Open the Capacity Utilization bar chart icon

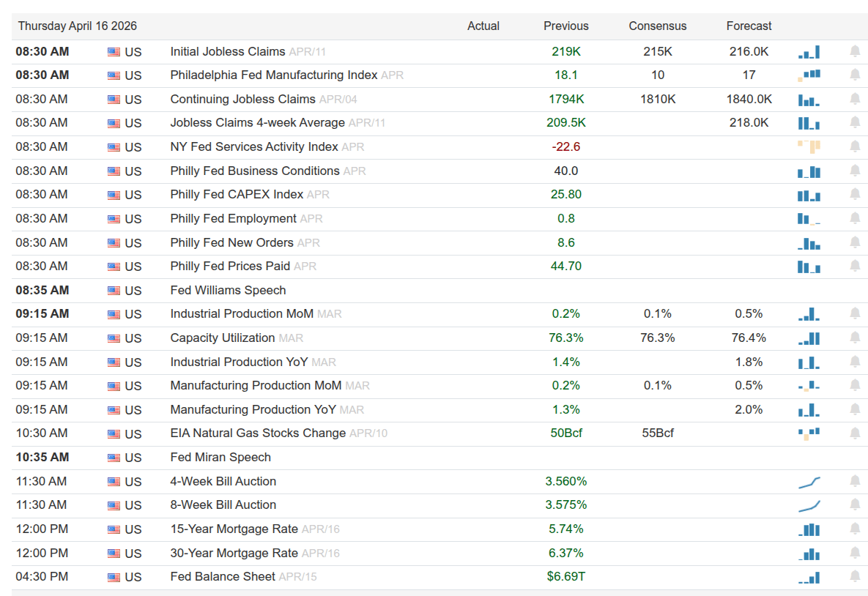click(809, 338)
